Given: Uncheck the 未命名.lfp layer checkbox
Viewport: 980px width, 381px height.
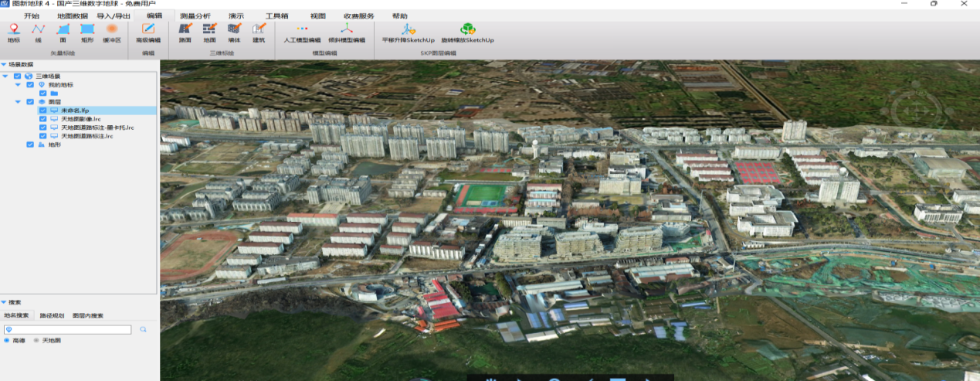Looking at the screenshot, I should (x=42, y=111).
